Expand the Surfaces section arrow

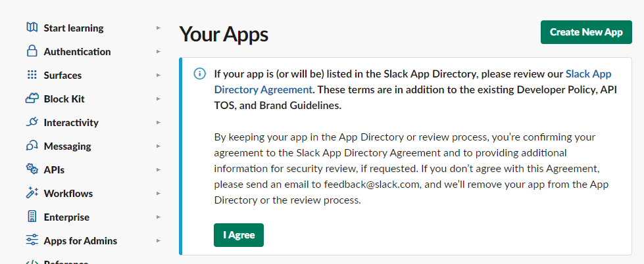(x=159, y=76)
